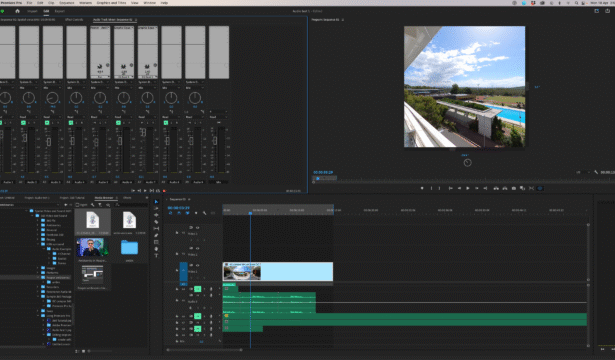Switch to the Import workspace

[x=32, y=11]
